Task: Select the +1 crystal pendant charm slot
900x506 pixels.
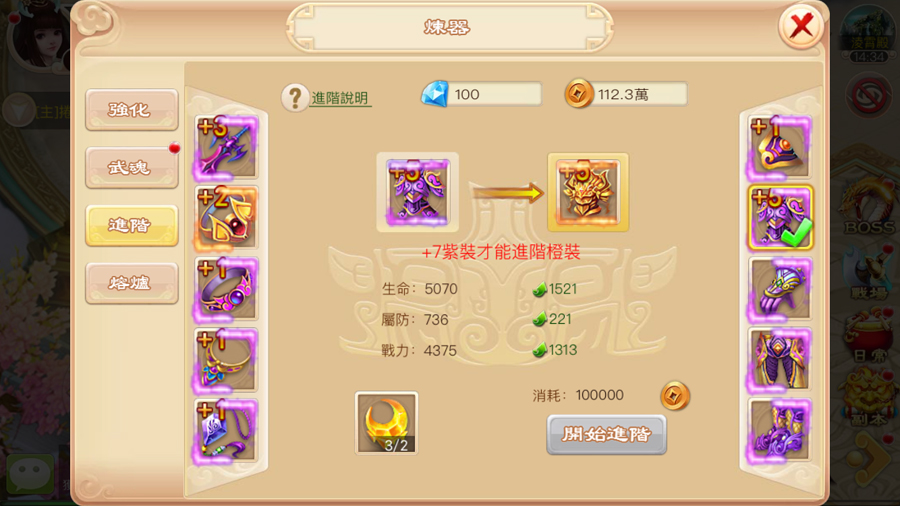Action: coord(226,431)
